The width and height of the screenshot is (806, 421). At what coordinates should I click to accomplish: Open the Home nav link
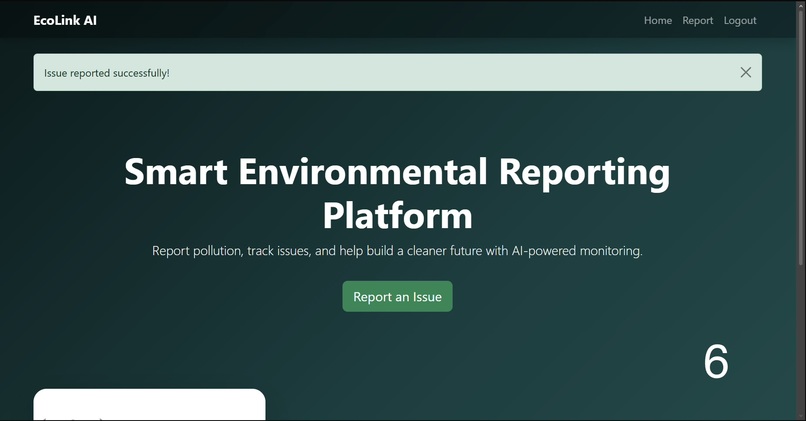pos(658,21)
